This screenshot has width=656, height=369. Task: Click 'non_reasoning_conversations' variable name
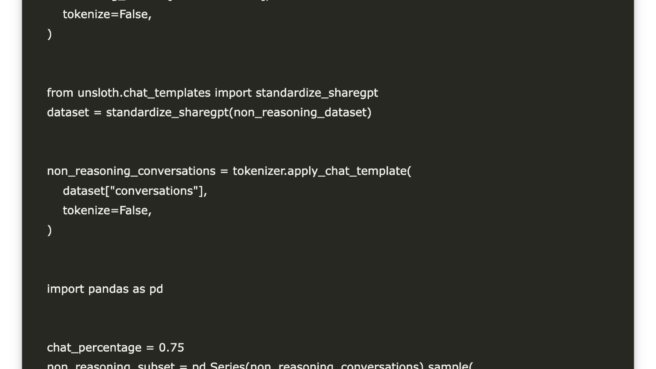131,171
